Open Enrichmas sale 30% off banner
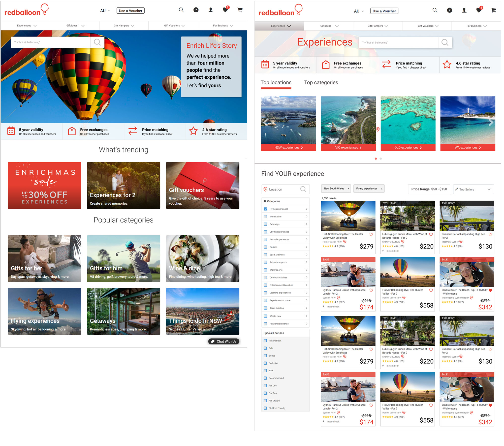 click(x=45, y=185)
